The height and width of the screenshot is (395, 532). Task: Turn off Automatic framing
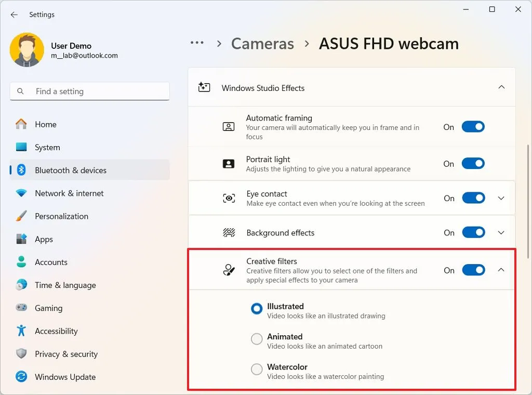tap(473, 126)
